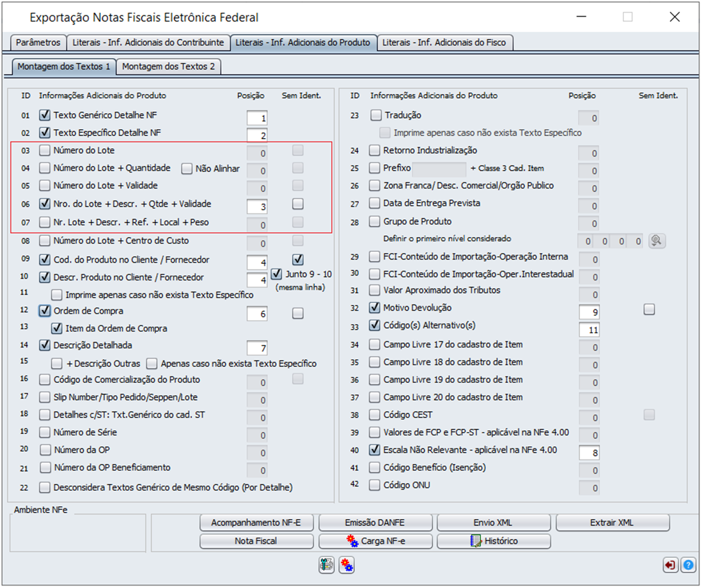Click the help question mark icon
Viewport: 702px width, 588px height.
[x=688, y=565]
